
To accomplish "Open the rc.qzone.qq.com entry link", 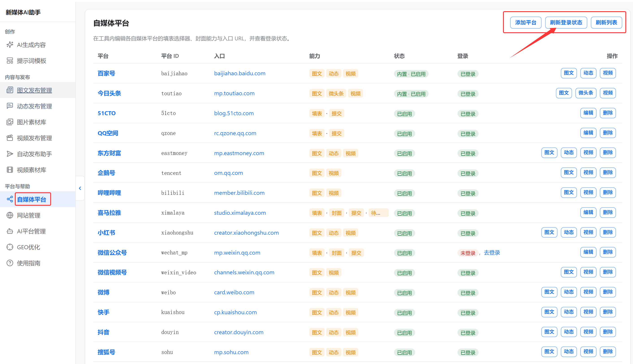I will (x=235, y=133).
